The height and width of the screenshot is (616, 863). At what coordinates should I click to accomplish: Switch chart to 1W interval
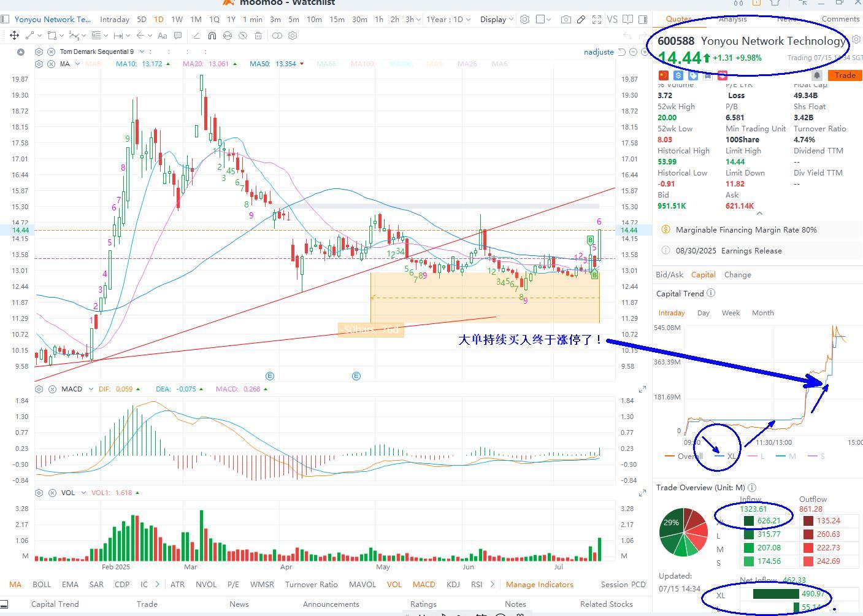177,20
